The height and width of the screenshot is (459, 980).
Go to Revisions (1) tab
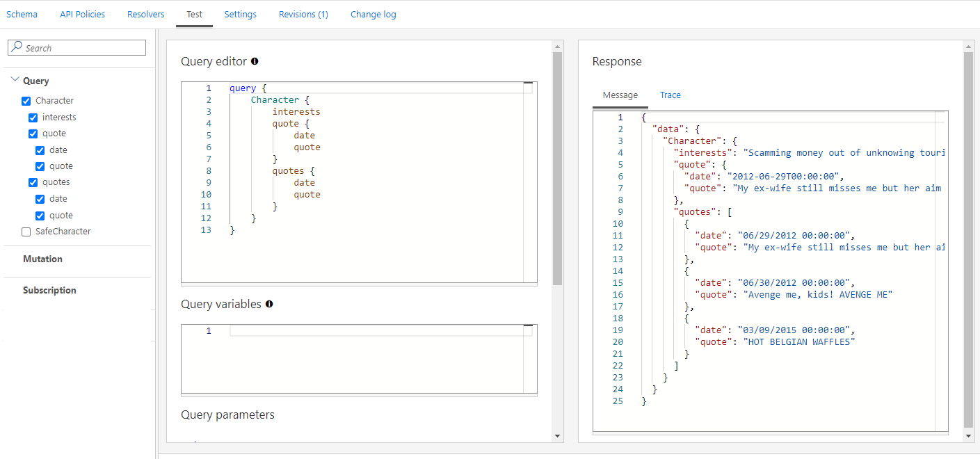303,14
